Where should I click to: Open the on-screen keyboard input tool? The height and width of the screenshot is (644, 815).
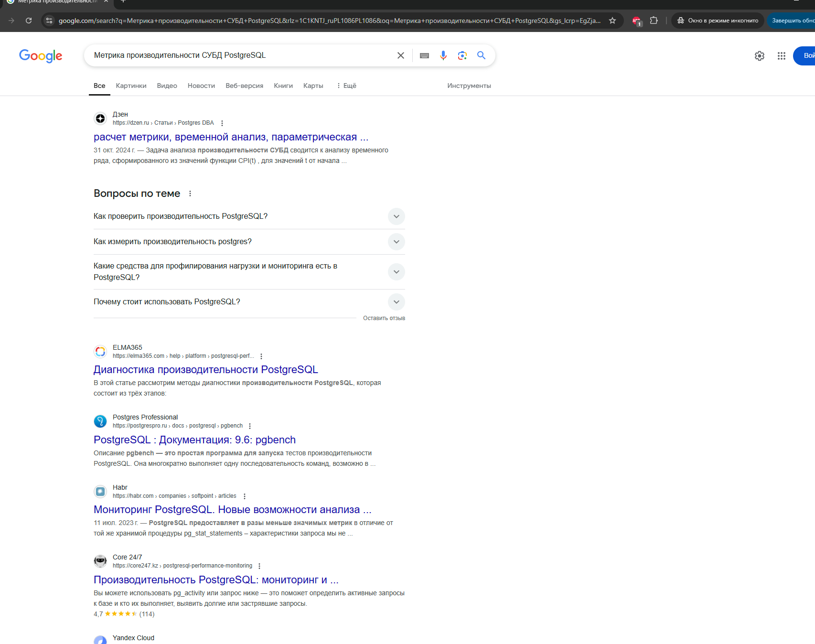pyautogui.click(x=424, y=55)
